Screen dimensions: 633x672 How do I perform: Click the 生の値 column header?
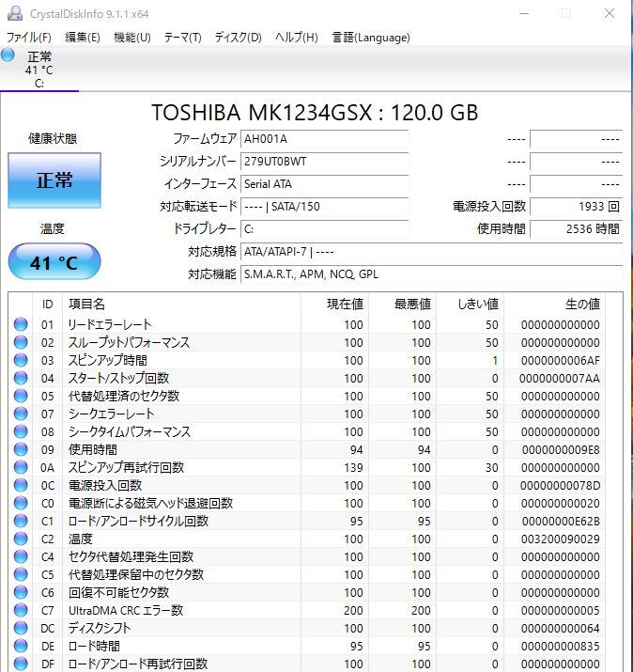coord(555,305)
